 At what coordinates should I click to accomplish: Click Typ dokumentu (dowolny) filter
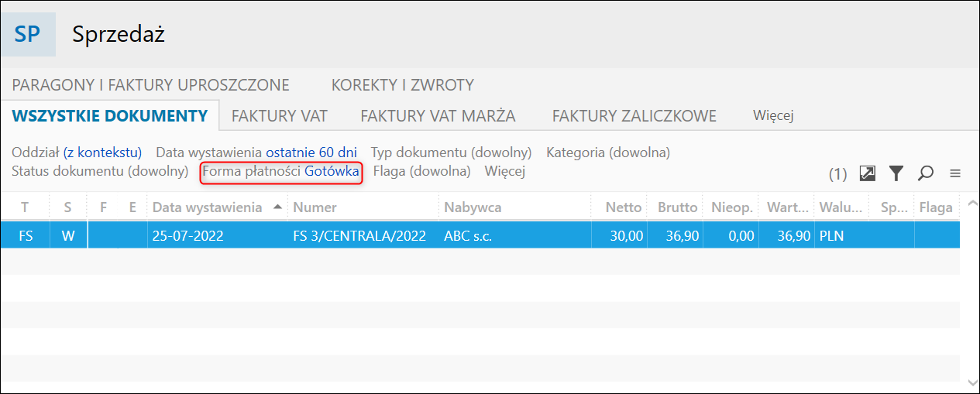coord(452,152)
